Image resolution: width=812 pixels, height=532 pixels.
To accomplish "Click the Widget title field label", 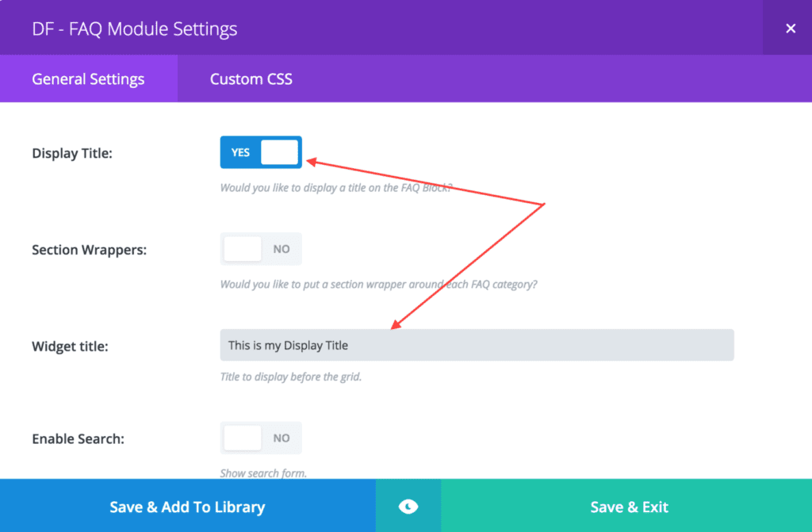I will (x=70, y=346).
